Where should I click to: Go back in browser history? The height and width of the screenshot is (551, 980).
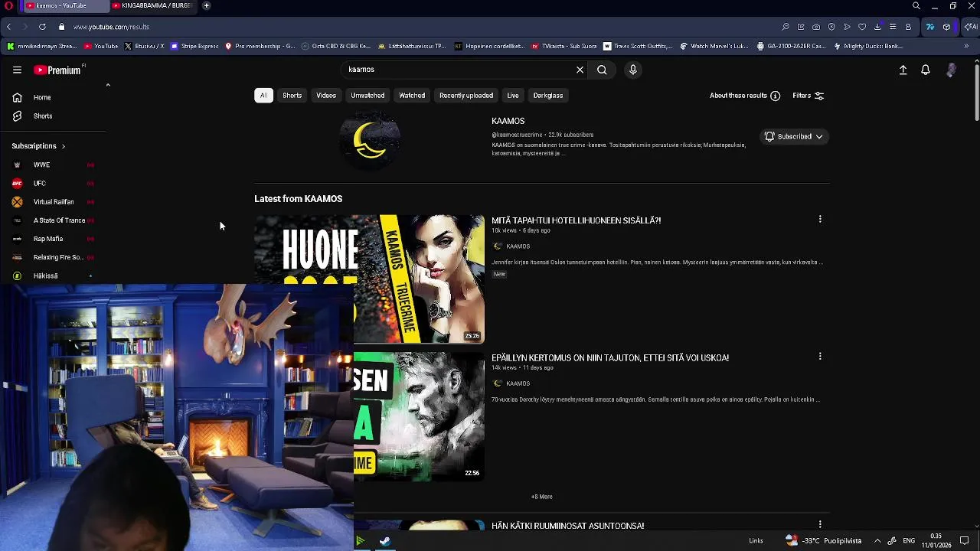(x=8, y=27)
